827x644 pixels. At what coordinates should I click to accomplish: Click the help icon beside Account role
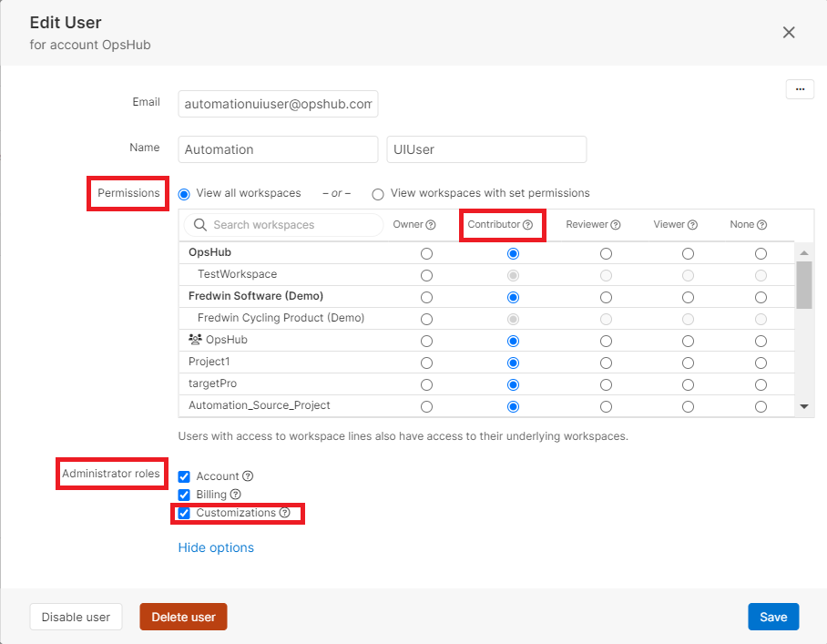248,476
